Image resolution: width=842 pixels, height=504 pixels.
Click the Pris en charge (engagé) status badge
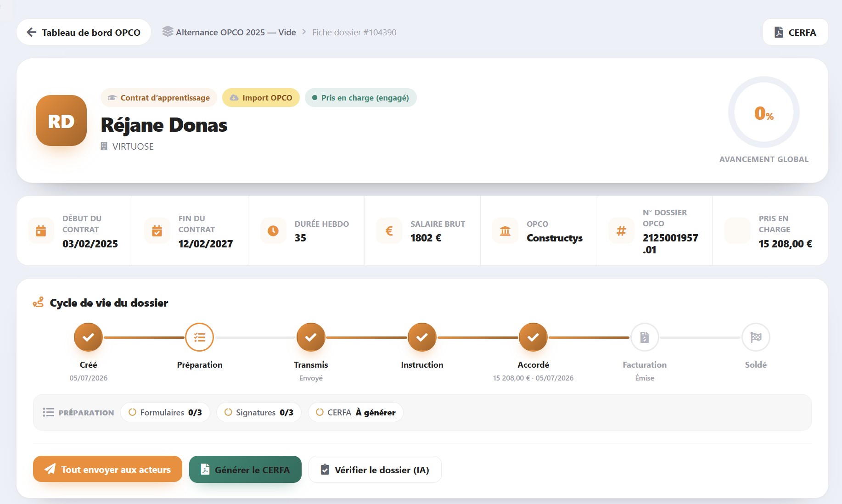click(360, 98)
